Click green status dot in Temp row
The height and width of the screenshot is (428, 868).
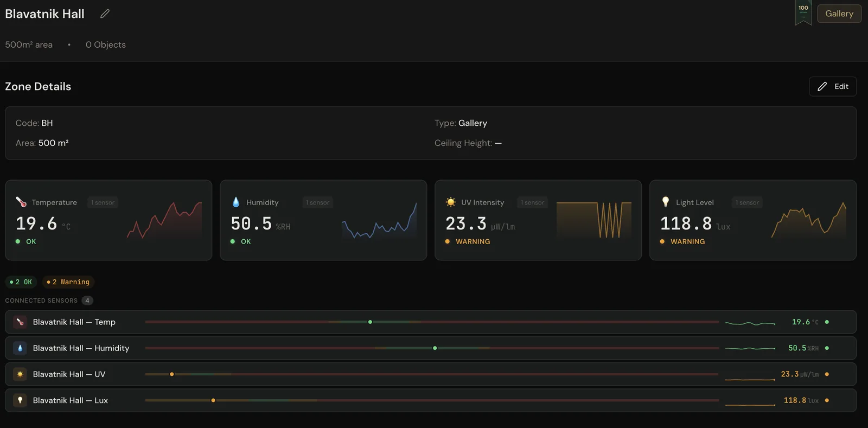[827, 322]
